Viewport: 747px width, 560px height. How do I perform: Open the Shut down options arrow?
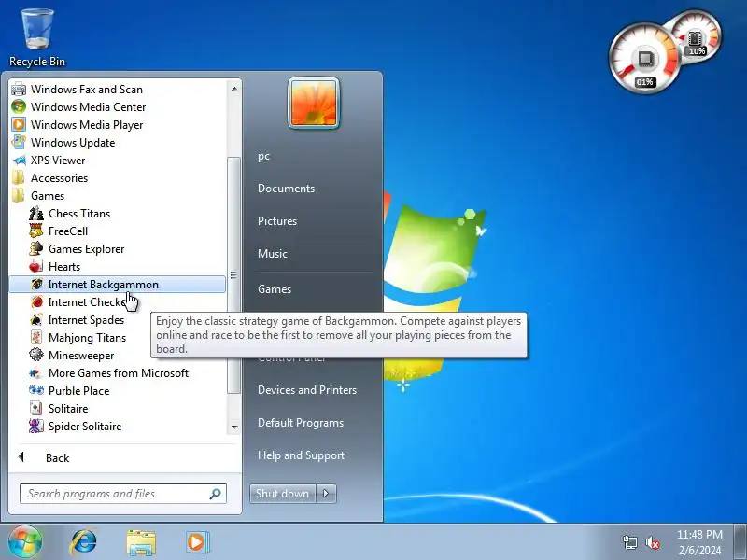pyautogui.click(x=326, y=494)
